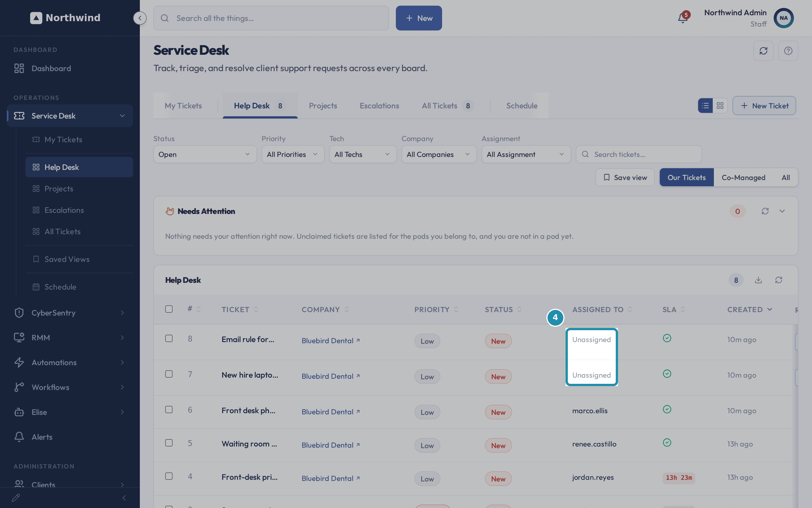Open Saved Views in the sidebar
812x508 pixels.
point(79,259)
